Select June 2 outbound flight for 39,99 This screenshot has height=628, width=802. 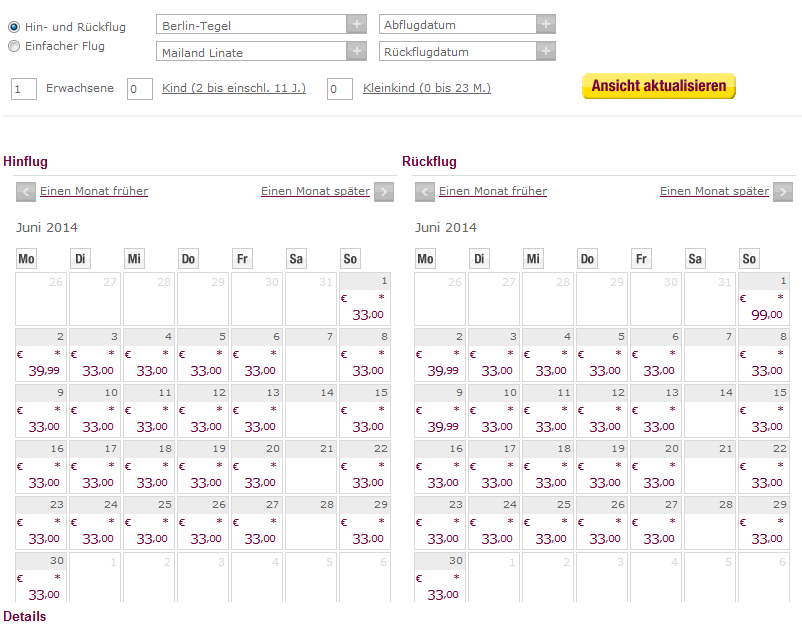tap(41, 355)
